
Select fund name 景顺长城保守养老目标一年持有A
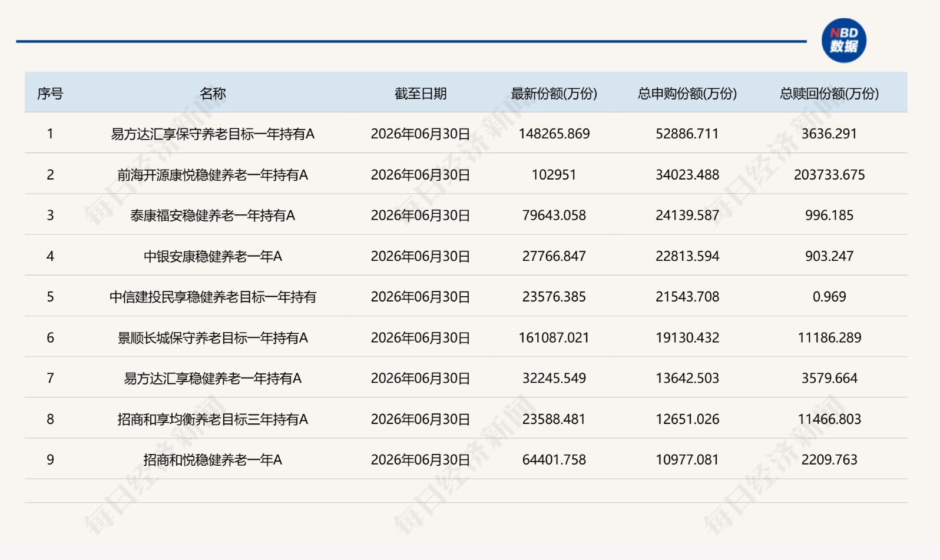coord(213,338)
